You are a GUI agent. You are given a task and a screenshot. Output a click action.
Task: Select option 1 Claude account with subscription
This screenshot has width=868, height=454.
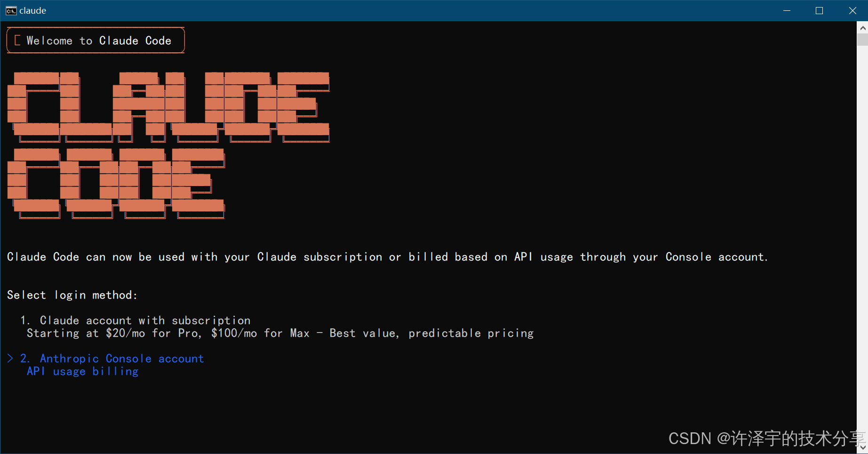tap(135, 321)
